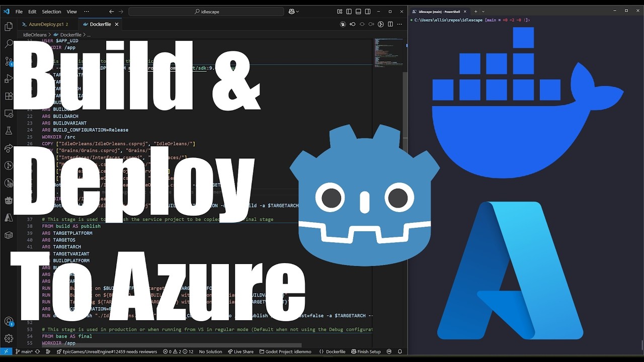This screenshot has height=362, width=644.
Task: Add a new terminal tab with plus button
Action: pyautogui.click(x=475, y=11)
